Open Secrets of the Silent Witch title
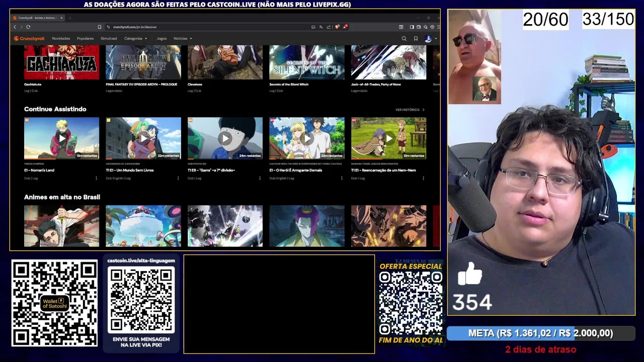The width and height of the screenshot is (644, 362). (289, 84)
